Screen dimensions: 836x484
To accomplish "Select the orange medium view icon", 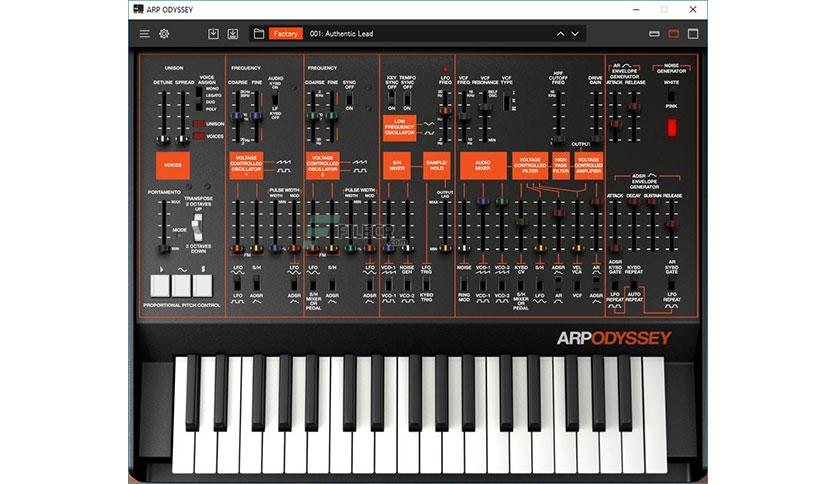I will point(673,34).
